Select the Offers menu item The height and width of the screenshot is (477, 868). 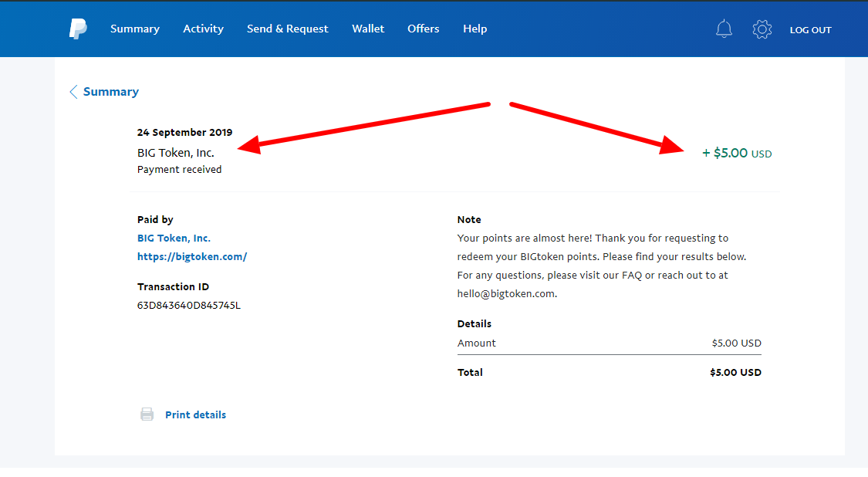point(423,29)
